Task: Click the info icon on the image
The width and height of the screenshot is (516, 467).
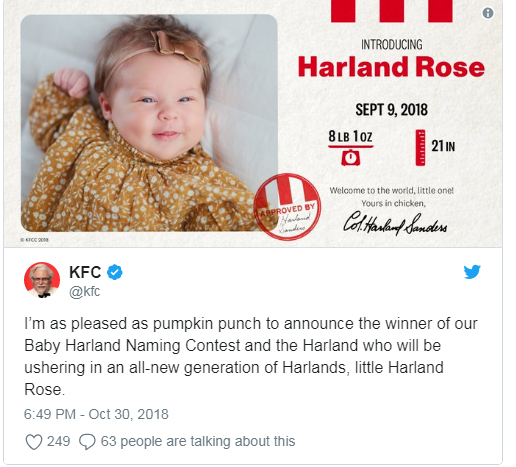Action: click(x=488, y=13)
